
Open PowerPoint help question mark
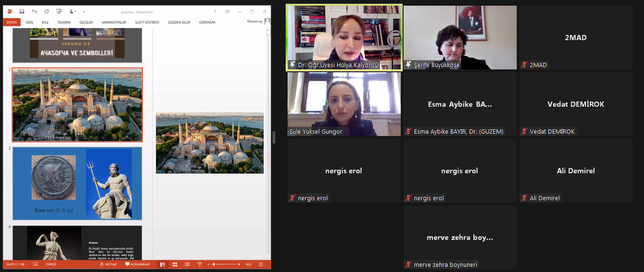[x=215, y=11]
